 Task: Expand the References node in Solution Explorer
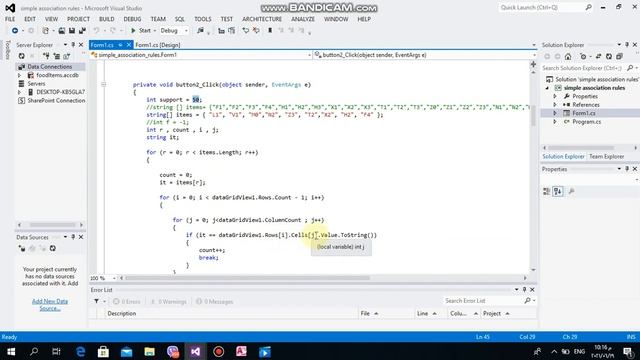555,105
